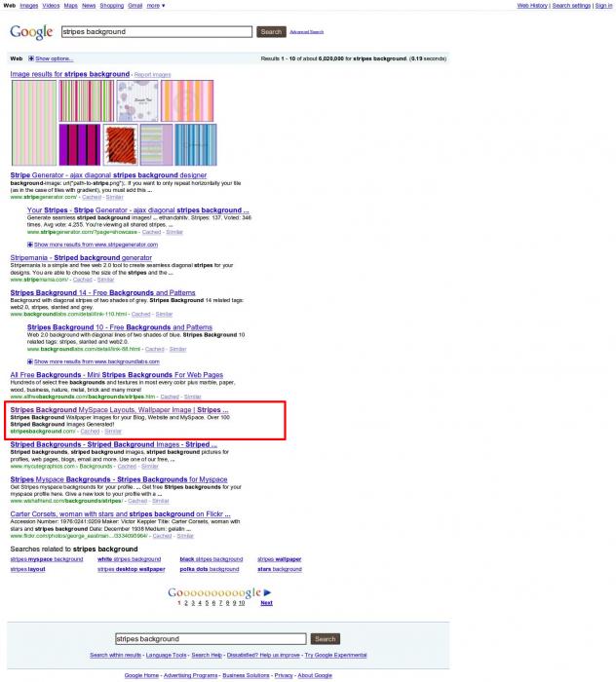Click the Report images link
The height and width of the screenshot is (682, 616).
click(152, 75)
